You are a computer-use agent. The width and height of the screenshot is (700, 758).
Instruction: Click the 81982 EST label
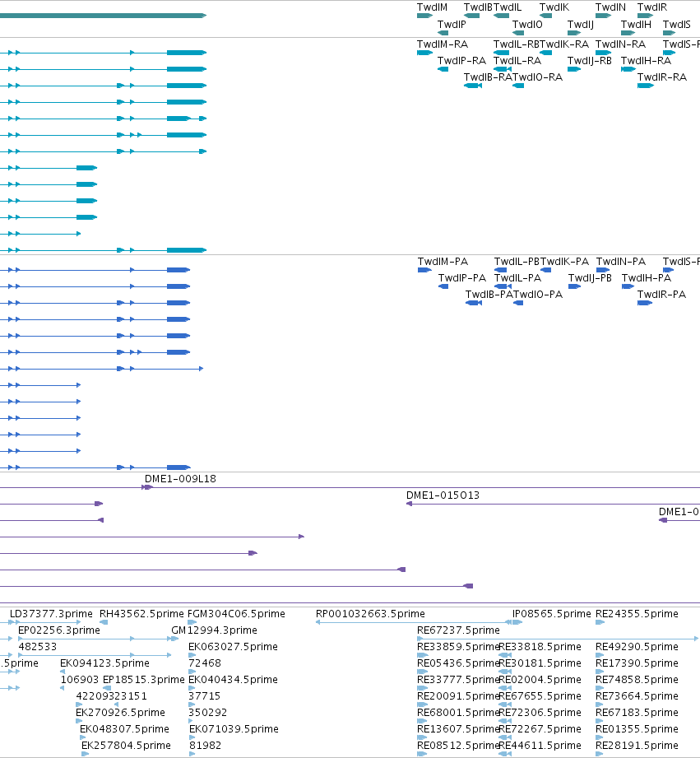point(206,745)
